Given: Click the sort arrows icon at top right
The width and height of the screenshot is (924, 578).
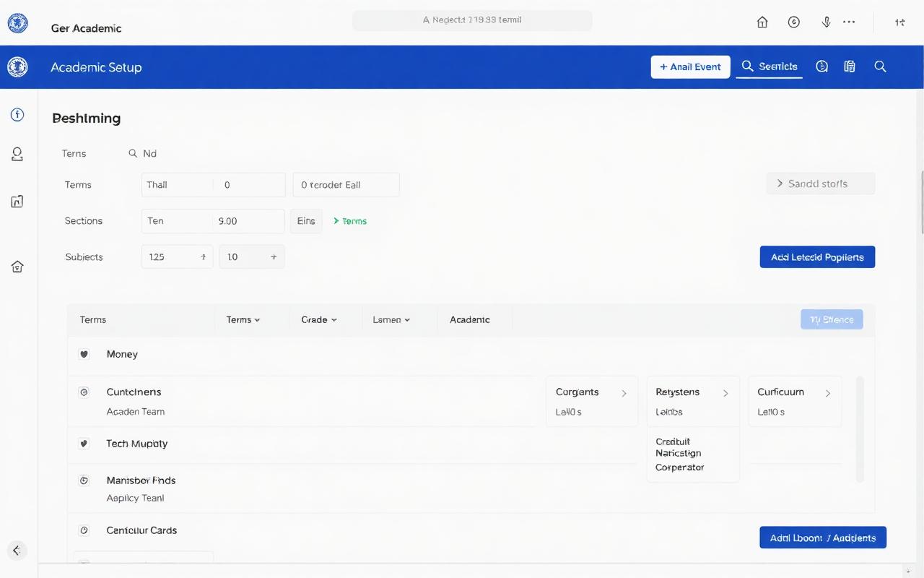Looking at the screenshot, I should (x=900, y=22).
